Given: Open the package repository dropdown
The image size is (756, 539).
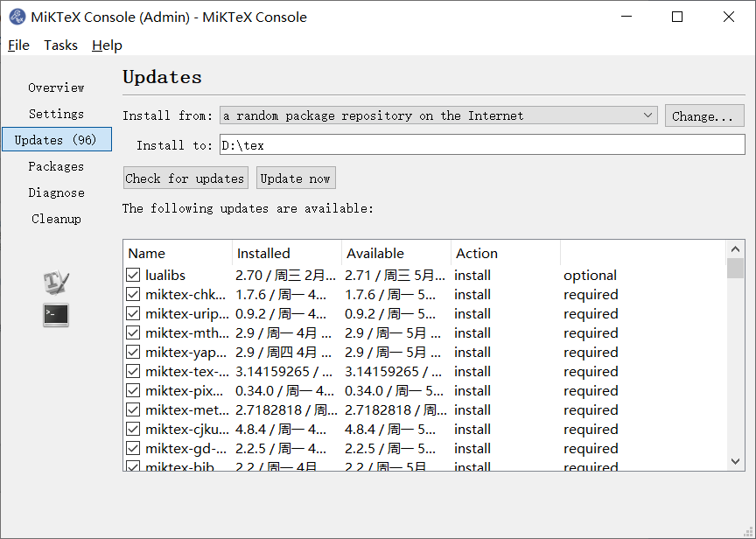Looking at the screenshot, I should click(x=647, y=115).
